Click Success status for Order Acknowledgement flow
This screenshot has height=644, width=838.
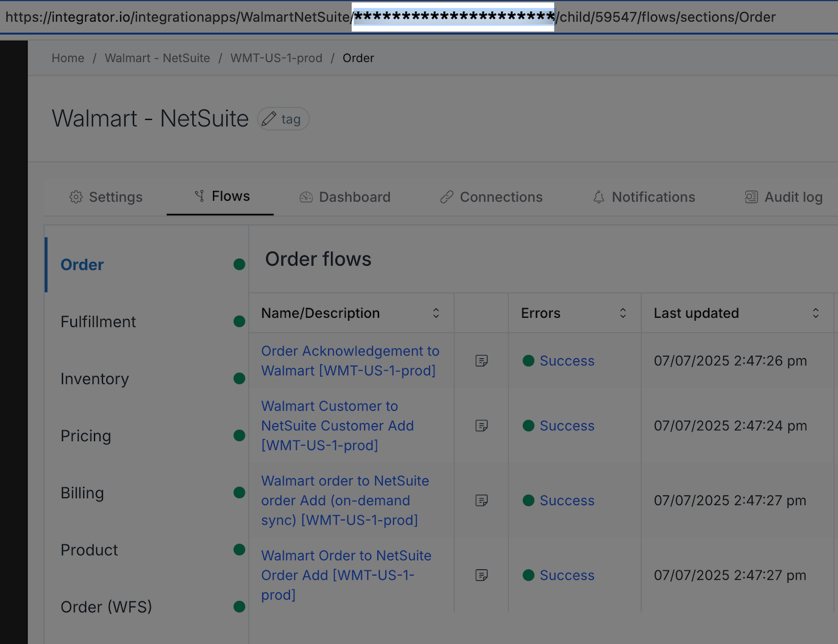[567, 361]
